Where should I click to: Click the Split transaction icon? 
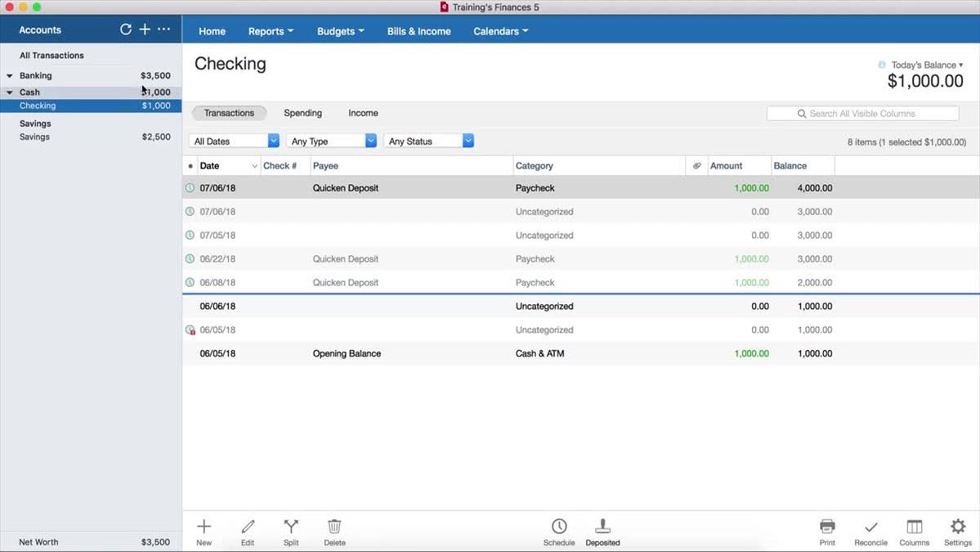[291, 527]
